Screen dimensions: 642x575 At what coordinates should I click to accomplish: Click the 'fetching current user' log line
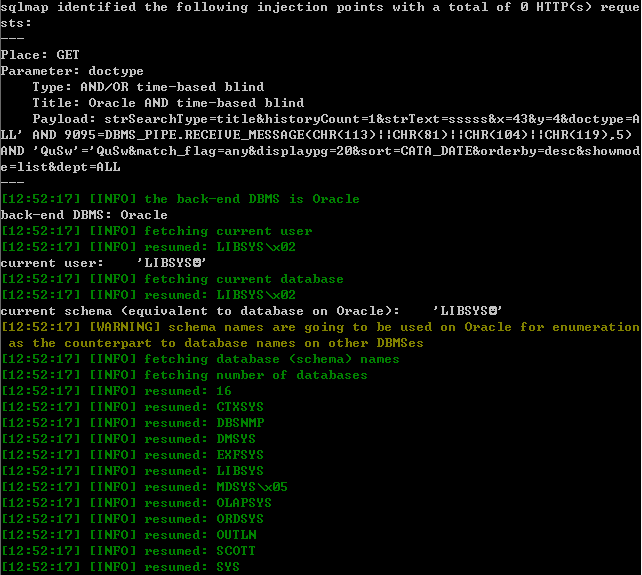[x=157, y=231]
